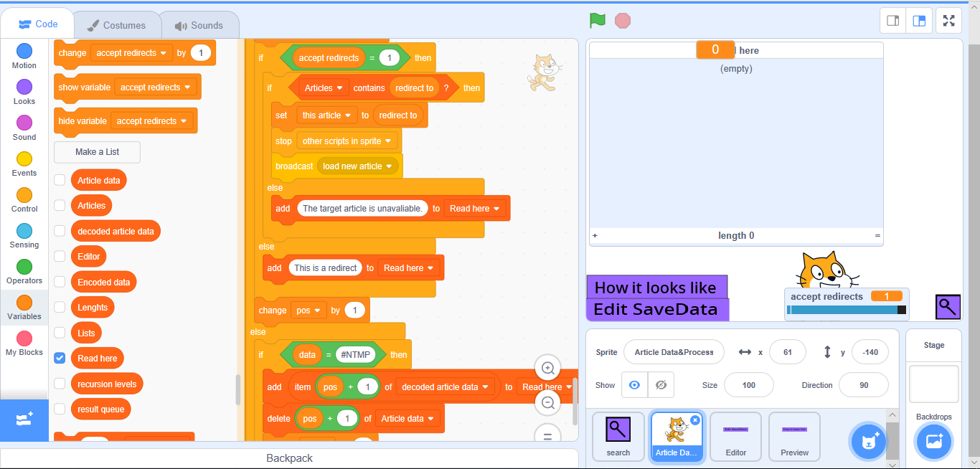
Task: Open the Looks blocks category
Action: click(24, 93)
